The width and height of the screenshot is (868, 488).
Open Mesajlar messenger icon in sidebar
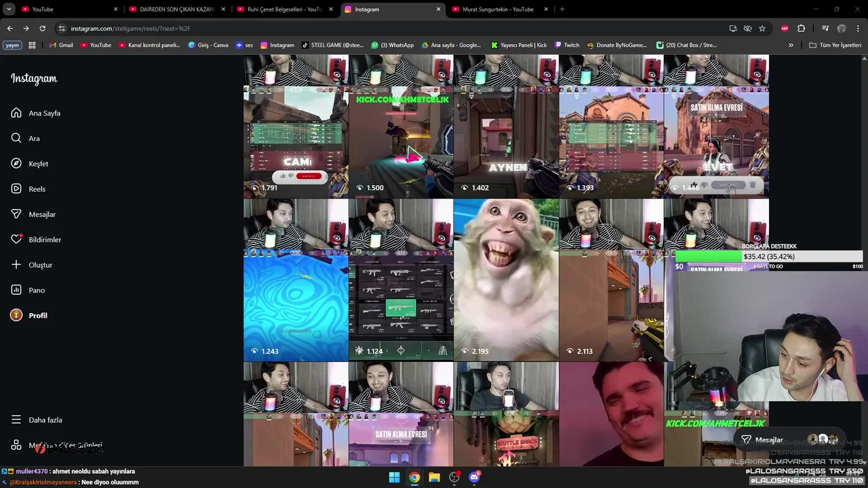pyautogui.click(x=16, y=214)
